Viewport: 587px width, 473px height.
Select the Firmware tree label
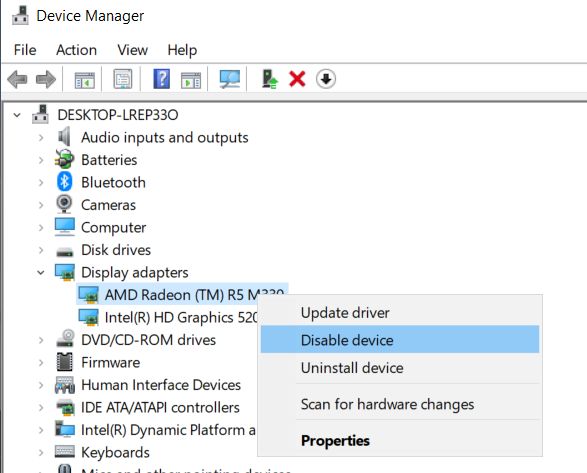click(x=110, y=362)
